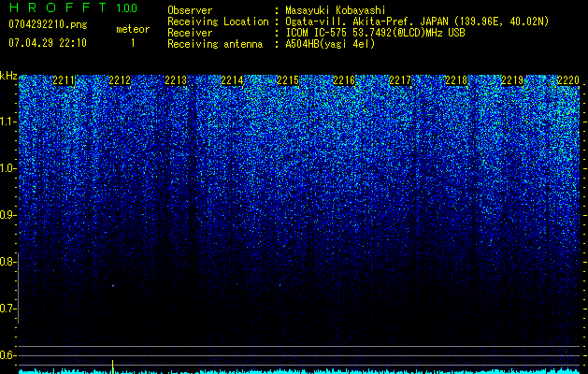The height and width of the screenshot is (374, 588).
Task: Click the version number 1.0.0
Action: click(x=126, y=7)
